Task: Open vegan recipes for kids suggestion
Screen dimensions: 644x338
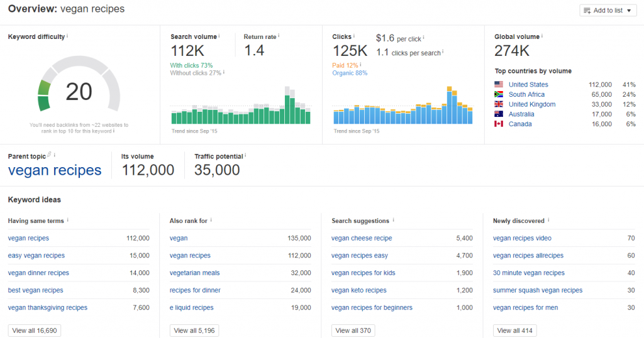Action: coord(364,273)
